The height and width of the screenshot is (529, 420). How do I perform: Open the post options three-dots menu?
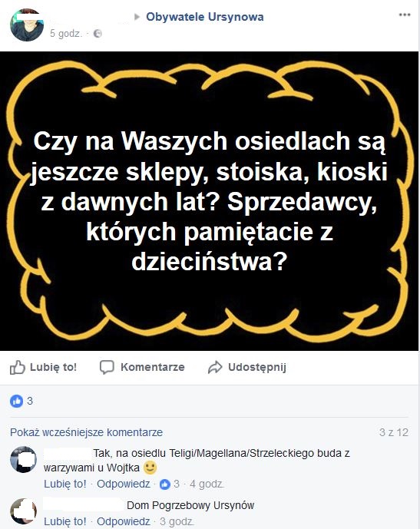coord(404,15)
